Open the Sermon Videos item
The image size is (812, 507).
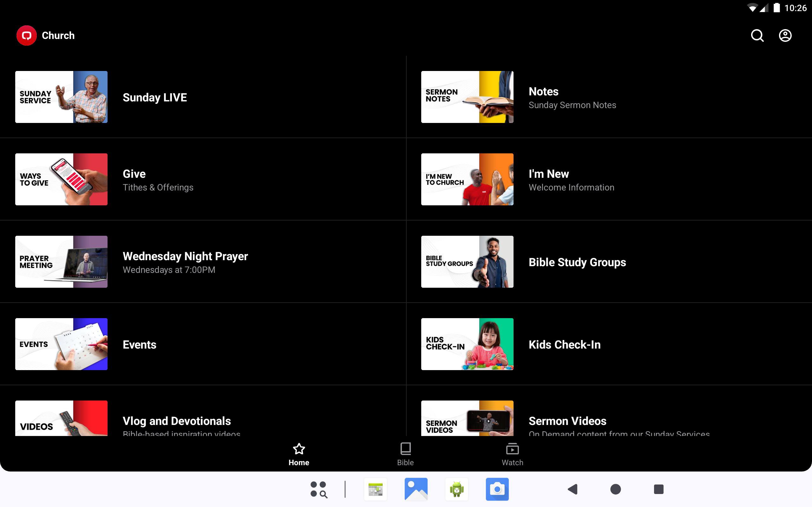(x=567, y=421)
